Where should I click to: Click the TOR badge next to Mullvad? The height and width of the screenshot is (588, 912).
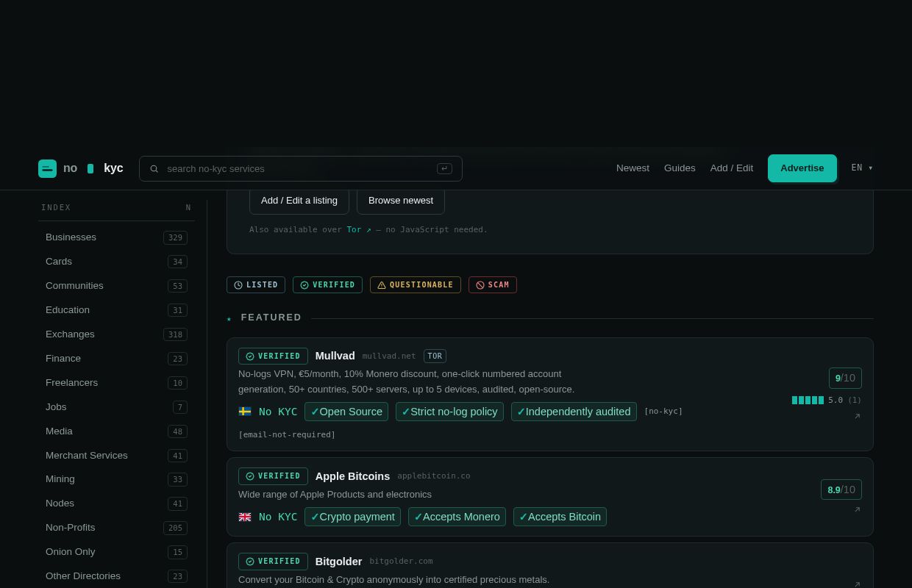pos(435,356)
